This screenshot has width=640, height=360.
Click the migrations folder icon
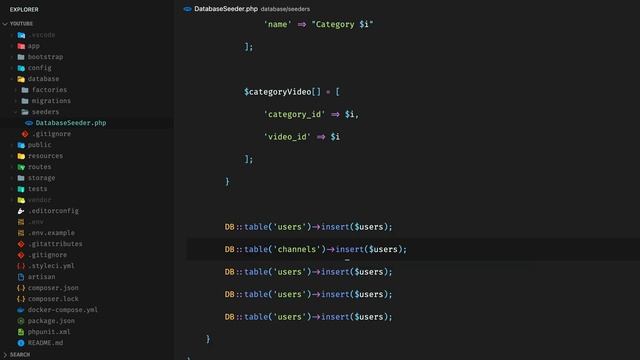point(25,101)
